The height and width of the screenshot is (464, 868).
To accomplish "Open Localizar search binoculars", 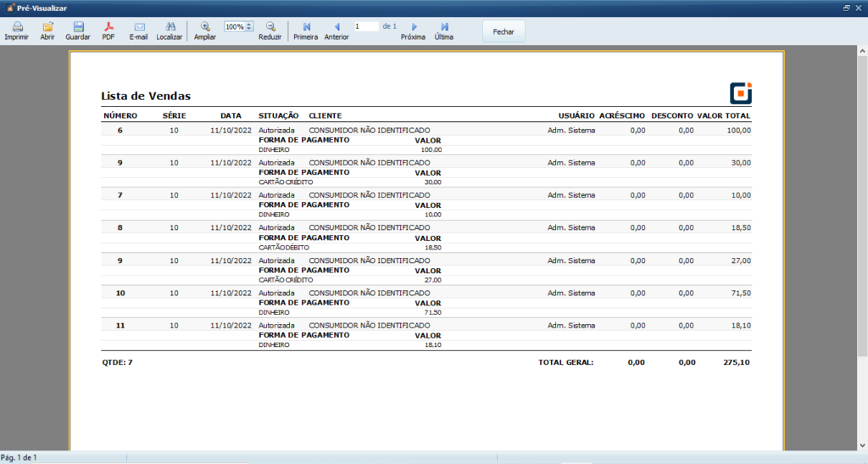I will point(170,26).
